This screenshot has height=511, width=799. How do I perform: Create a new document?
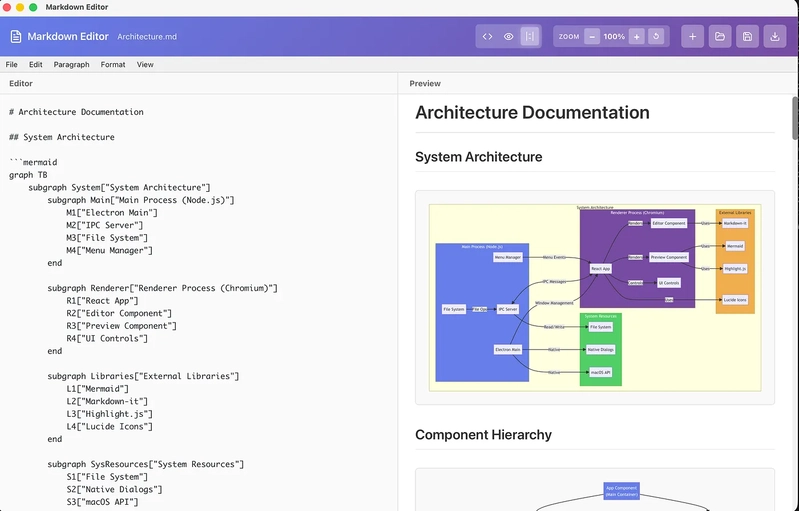693,37
